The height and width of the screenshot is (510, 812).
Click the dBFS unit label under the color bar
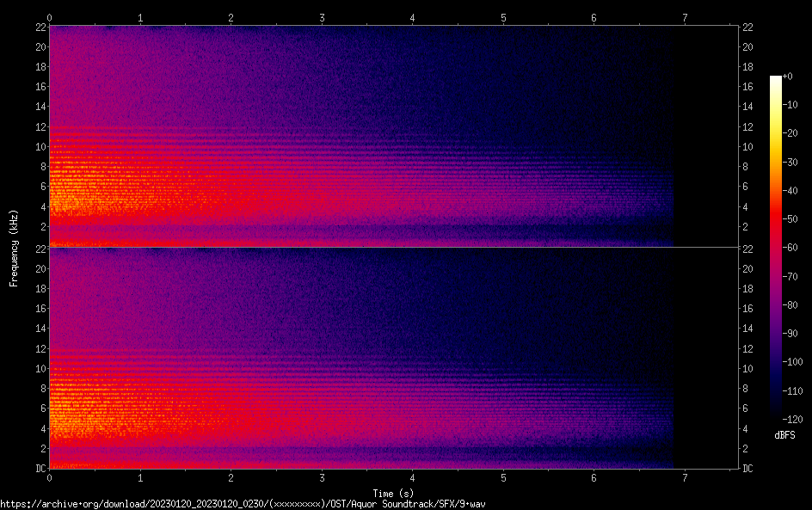[x=784, y=436]
